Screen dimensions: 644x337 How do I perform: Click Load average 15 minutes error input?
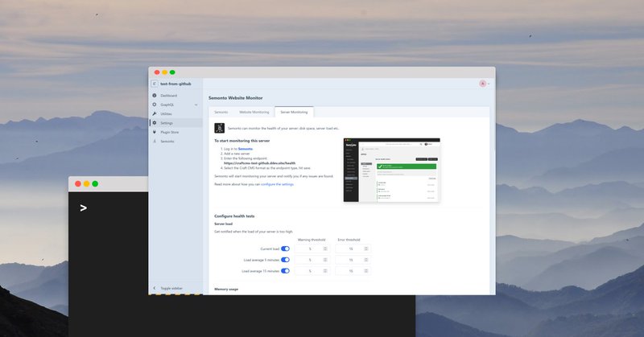point(352,271)
